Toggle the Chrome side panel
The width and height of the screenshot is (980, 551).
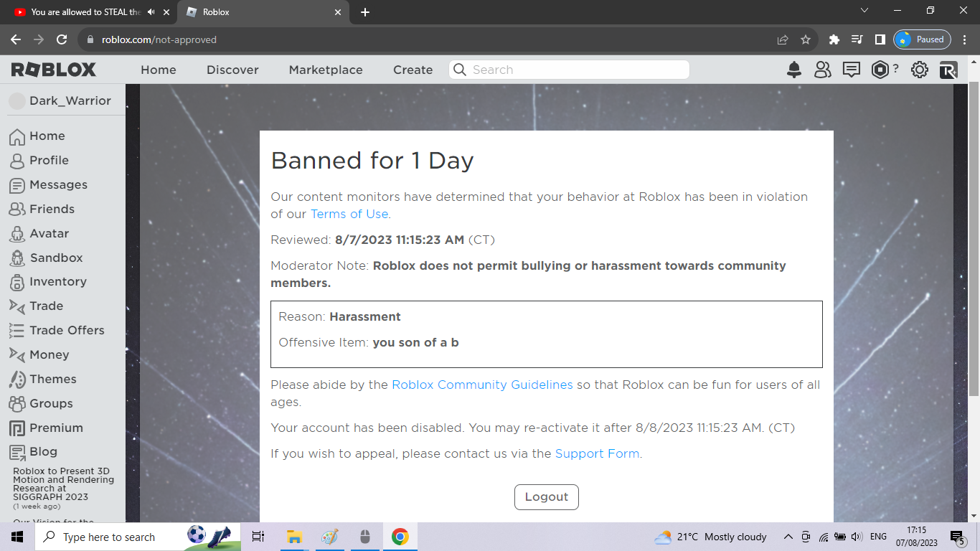(880, 39)
